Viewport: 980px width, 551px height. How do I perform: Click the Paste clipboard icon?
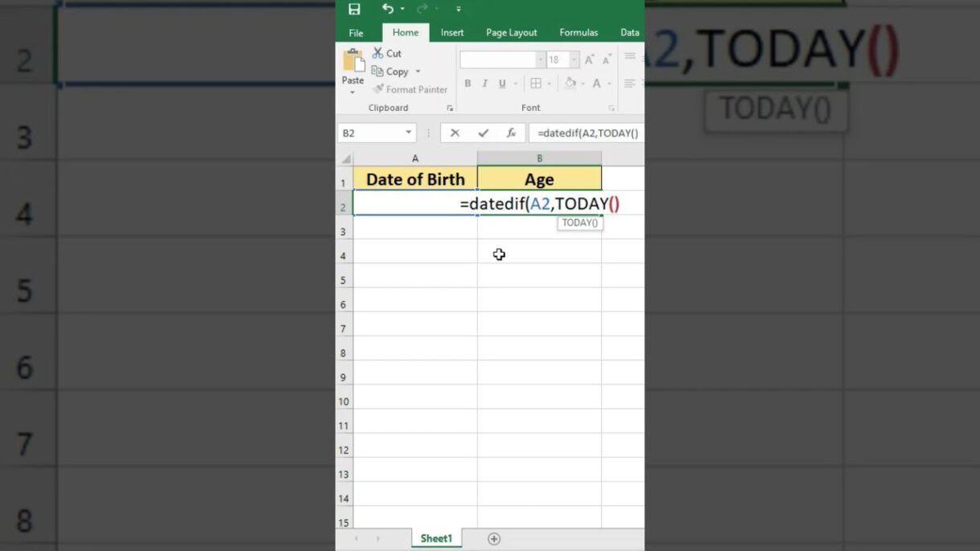pos(352,61)
